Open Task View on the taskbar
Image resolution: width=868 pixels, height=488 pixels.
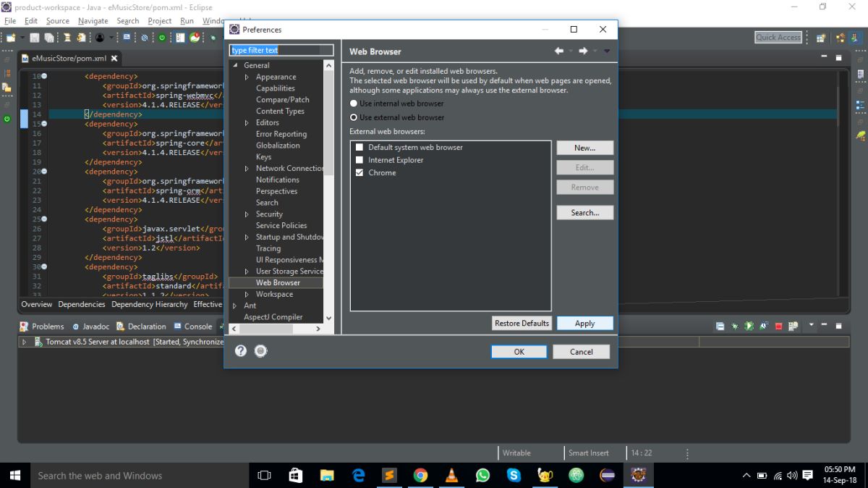pos(265,476)
